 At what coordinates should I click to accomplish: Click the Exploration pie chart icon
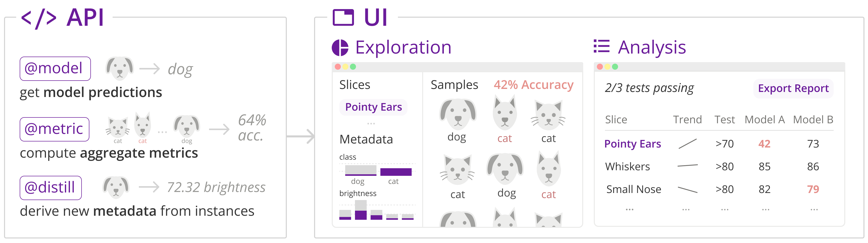coord(340,47)
